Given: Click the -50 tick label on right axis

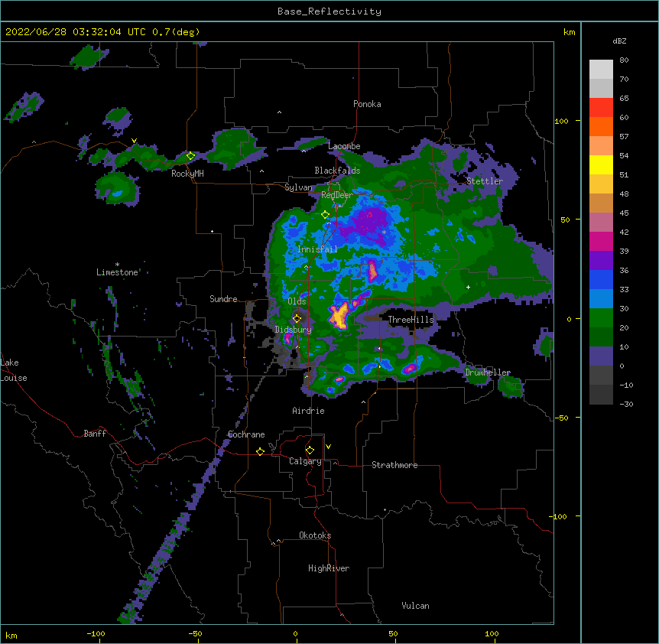Looking at the screenshot, I should (x=561, y=418).
